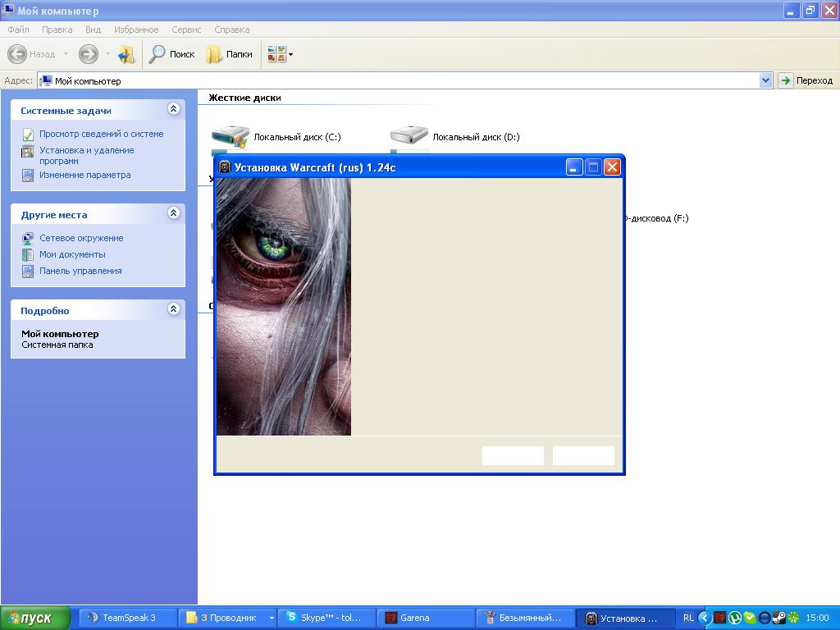Viewport: 840px width, 630px height.
Task: Click the Warcraft installer side image
Action: [284, 307]
